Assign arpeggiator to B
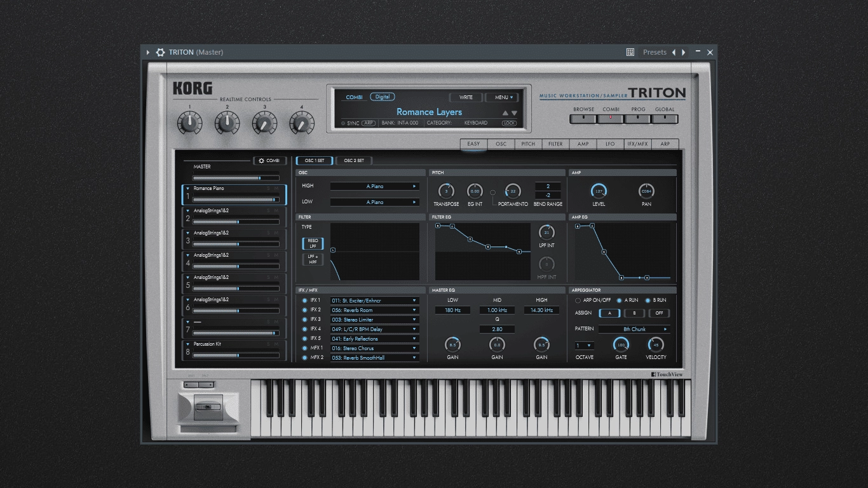868x488 pixels. 634,313
